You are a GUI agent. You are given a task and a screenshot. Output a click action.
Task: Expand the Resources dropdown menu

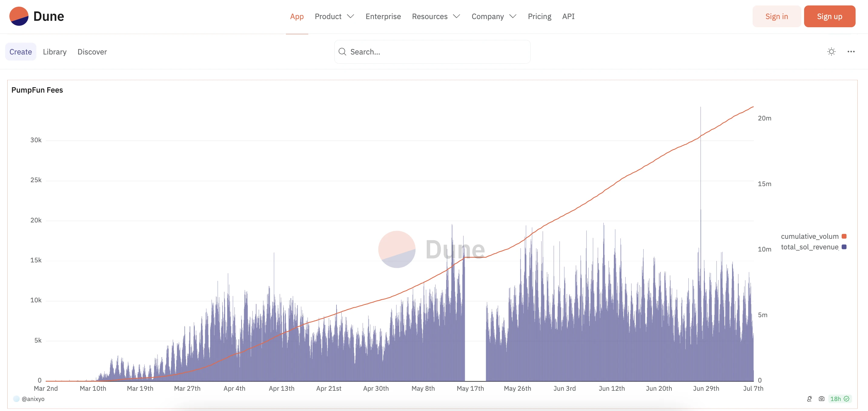click(x=436, y=16)
